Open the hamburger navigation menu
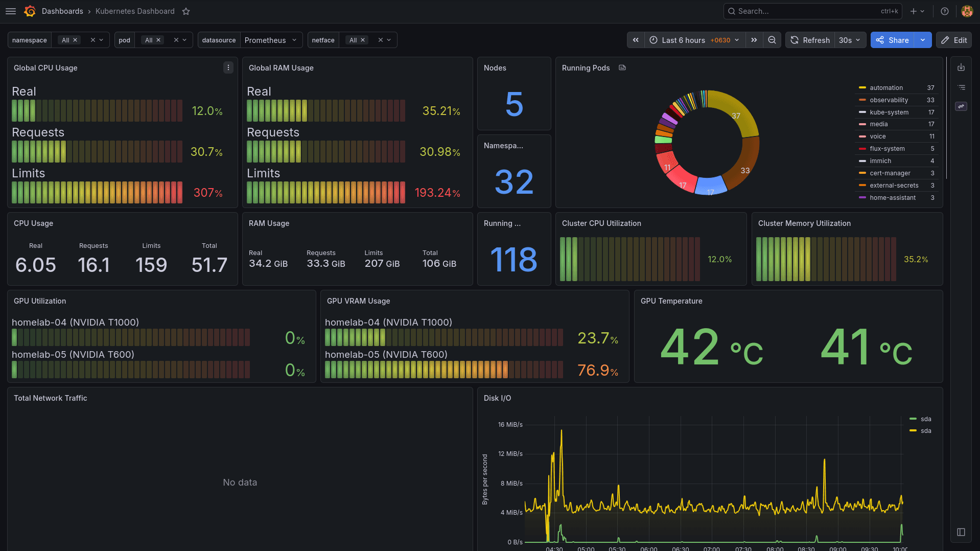 pos(11,11)
